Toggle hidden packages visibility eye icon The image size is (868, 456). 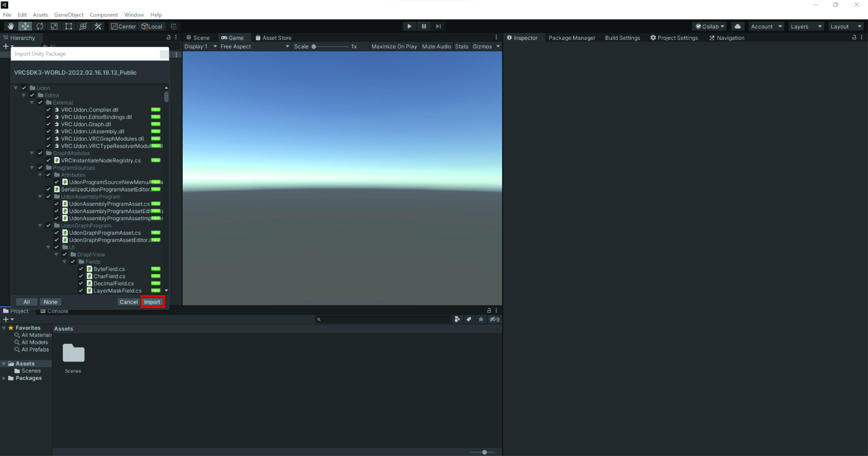point(493,319)
